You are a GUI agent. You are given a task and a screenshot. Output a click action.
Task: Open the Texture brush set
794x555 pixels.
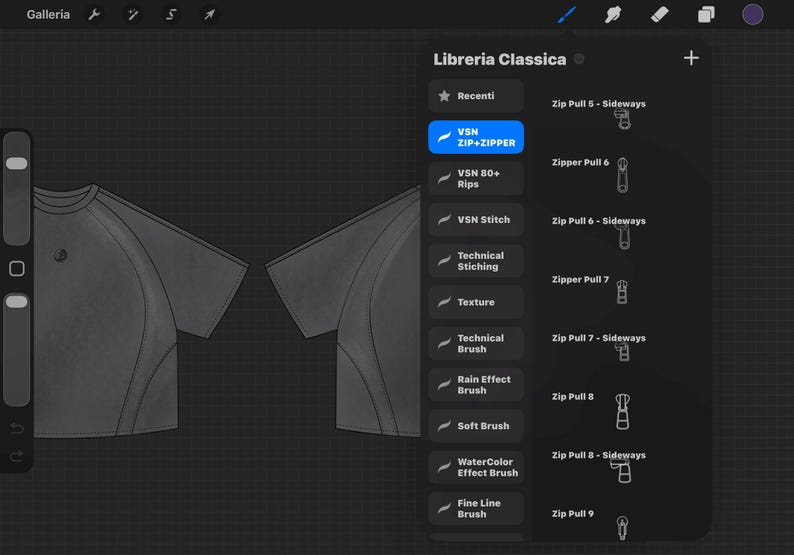click(476, 302)
